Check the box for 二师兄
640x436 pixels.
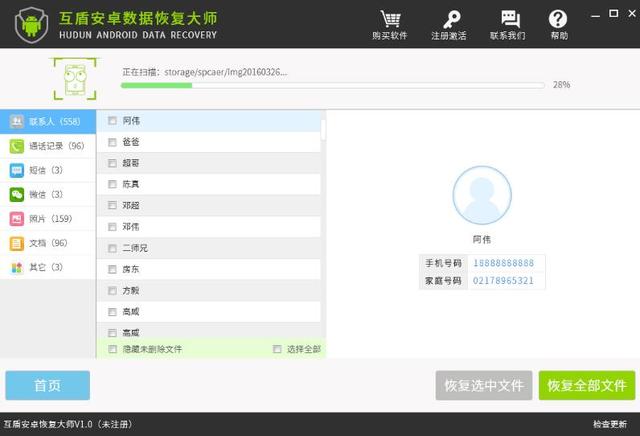(112, 248)
